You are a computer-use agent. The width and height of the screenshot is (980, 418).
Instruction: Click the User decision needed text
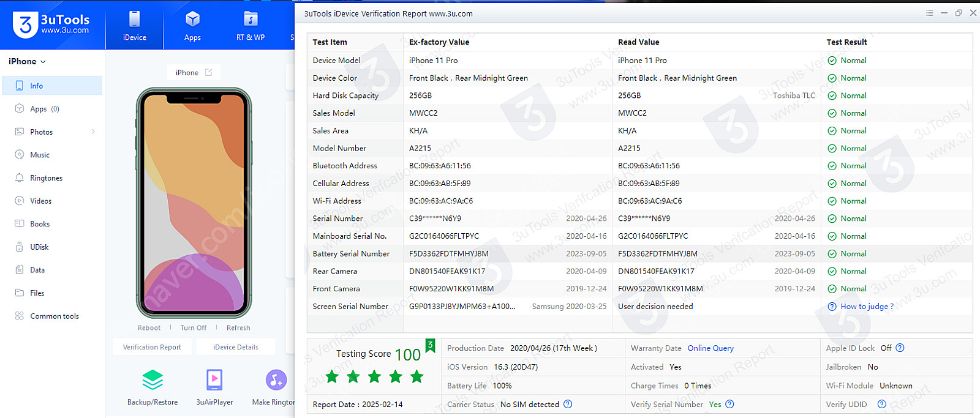tap(655, 307)
